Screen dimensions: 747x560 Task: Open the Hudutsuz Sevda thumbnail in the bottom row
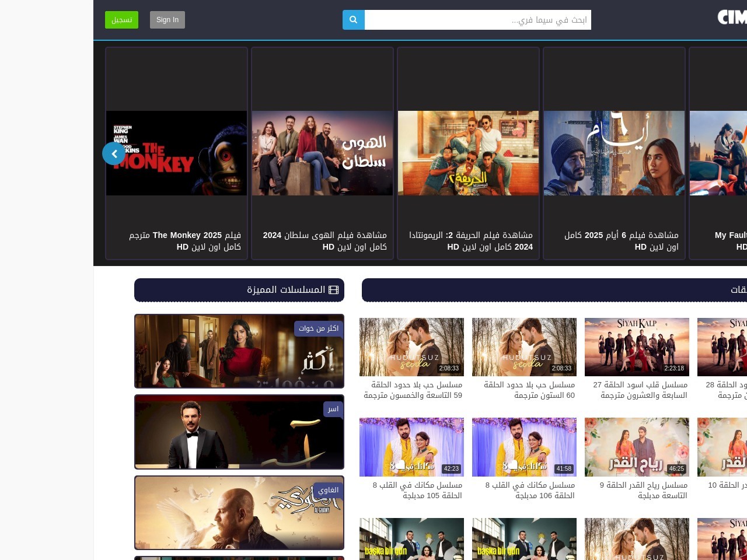point(637,539)
